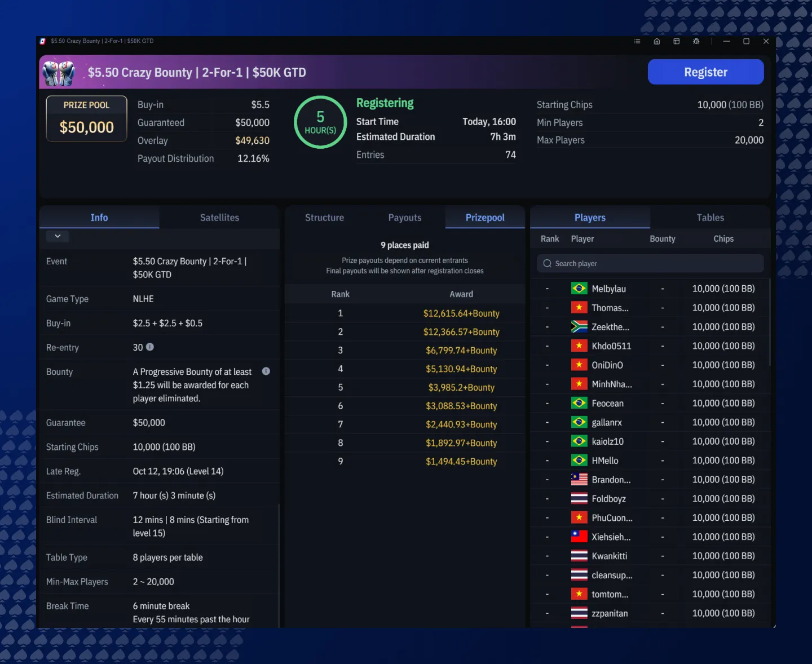Click the flag next to Melbylau
This screenshot has width=812, height=664.
[x=579, y=289]
